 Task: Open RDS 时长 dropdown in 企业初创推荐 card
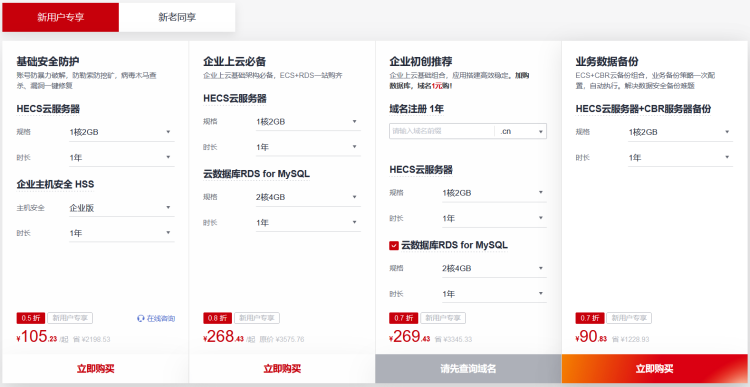point(494,294)
